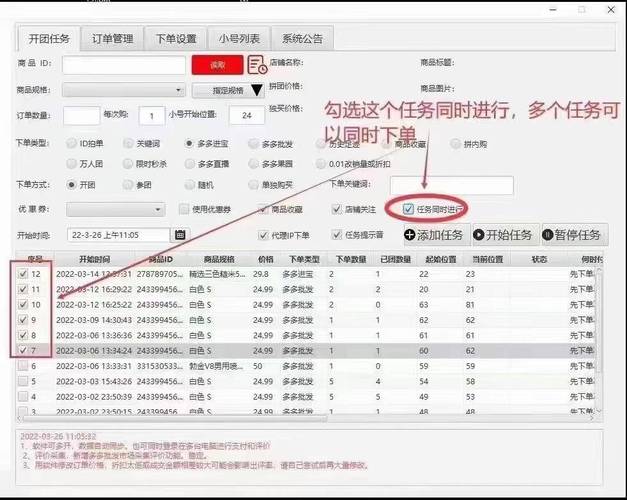Viewport: 627px width, 500px height.
Task: Choose the 多多直播 radio option
Action: point(207,164)
